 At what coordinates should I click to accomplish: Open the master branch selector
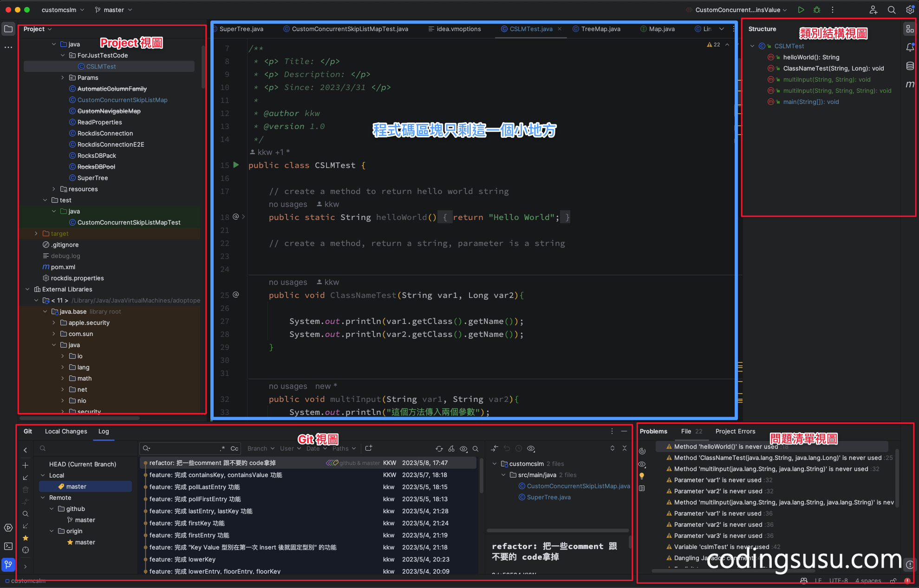[113, 9]
